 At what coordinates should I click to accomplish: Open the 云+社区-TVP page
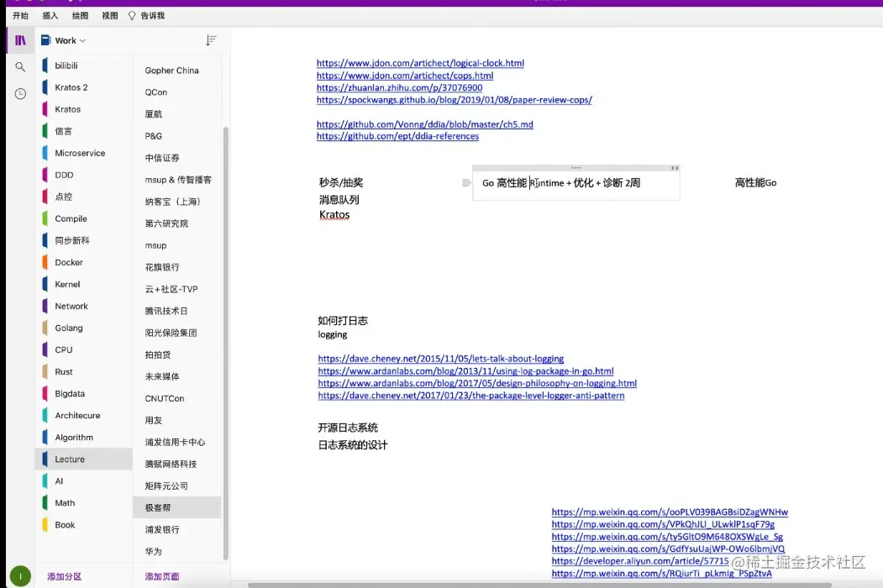click(x=177, y=289)
